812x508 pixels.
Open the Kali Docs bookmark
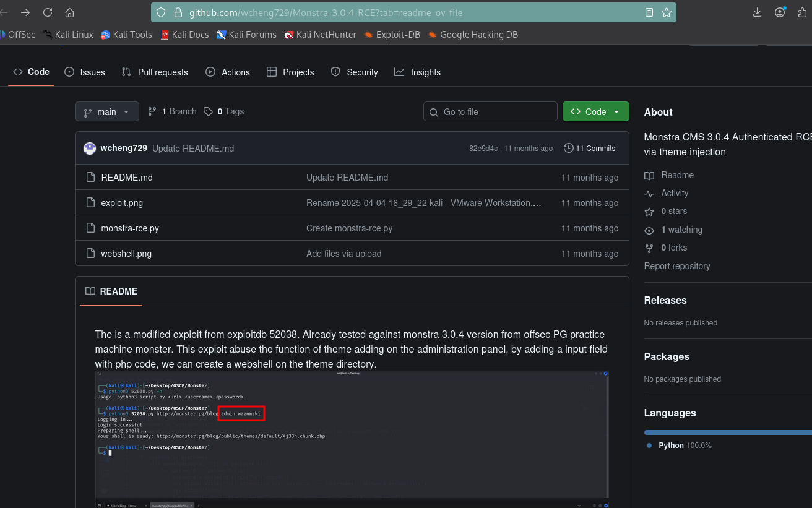184,35
